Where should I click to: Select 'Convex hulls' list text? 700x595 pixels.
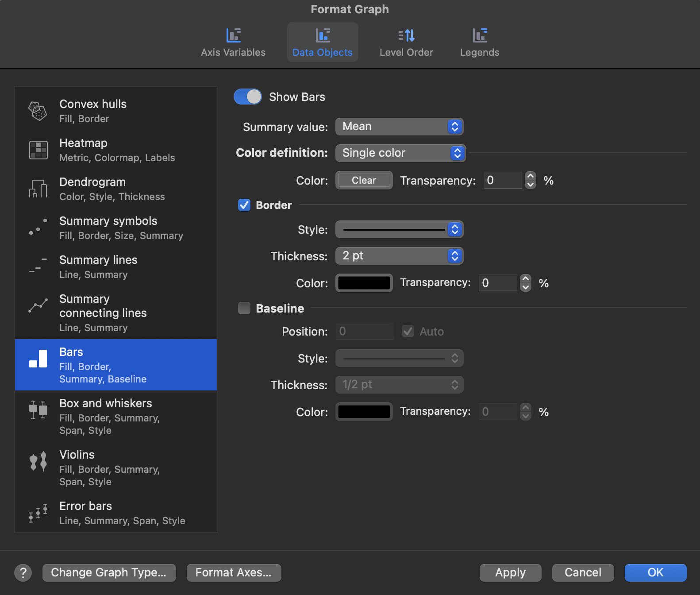93,104
